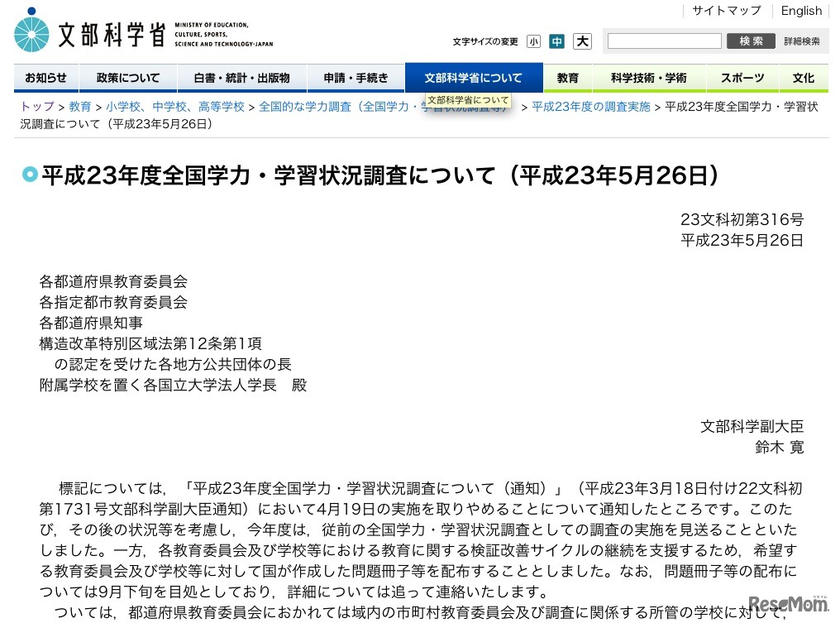
Task: Open the 文部科学省について tab
Action: pos(473,77)
